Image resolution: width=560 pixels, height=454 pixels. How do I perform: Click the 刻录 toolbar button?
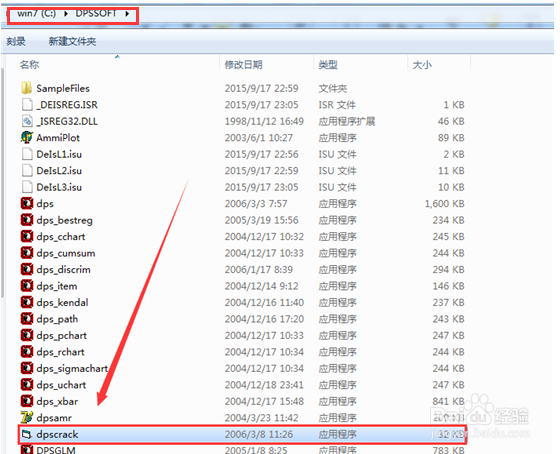(x=16, y=41)
